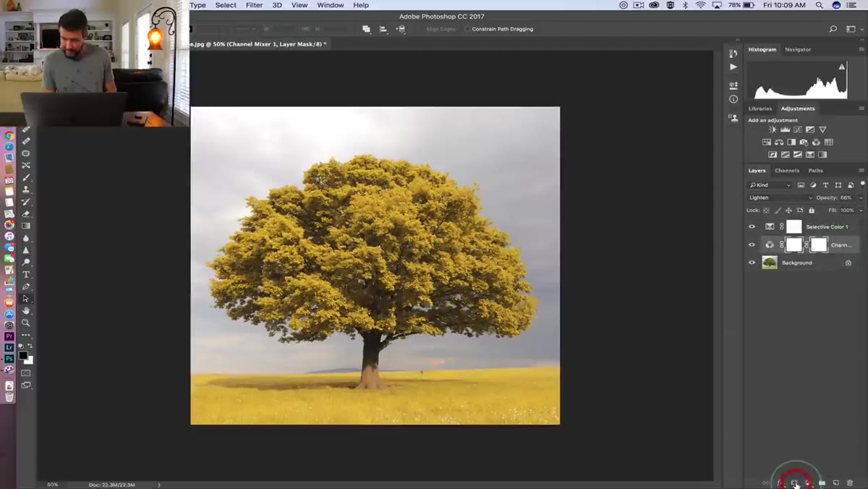
Task: Open the Window menu
Action: [331, 5]
